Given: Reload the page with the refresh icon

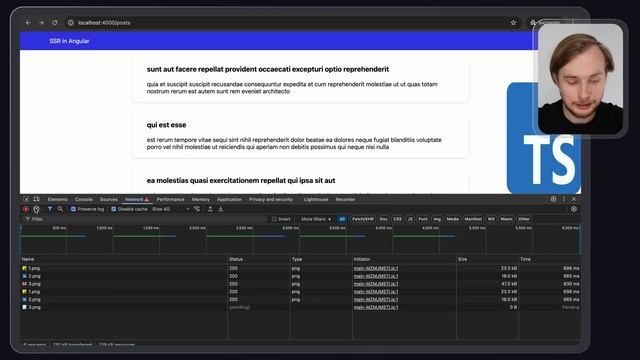Looking at the screenshot, I should [55, 23].
